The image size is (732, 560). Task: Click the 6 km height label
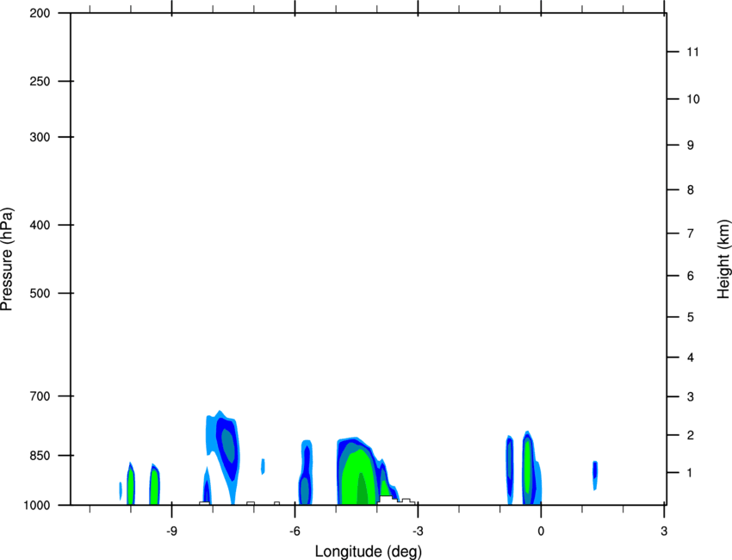(691, 276)
